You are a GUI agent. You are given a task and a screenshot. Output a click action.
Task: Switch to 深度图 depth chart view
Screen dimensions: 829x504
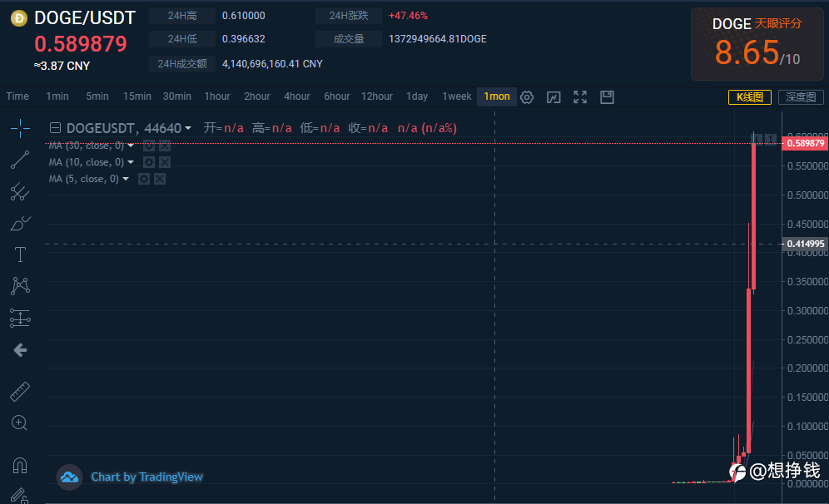[x=801, y=97]
